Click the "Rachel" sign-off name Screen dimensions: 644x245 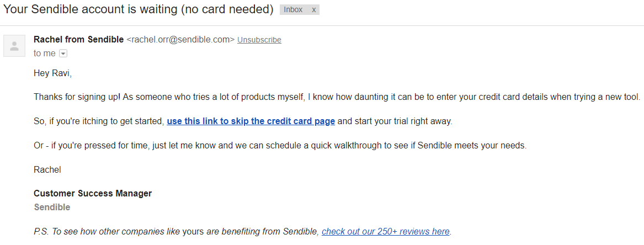point(47,169)
